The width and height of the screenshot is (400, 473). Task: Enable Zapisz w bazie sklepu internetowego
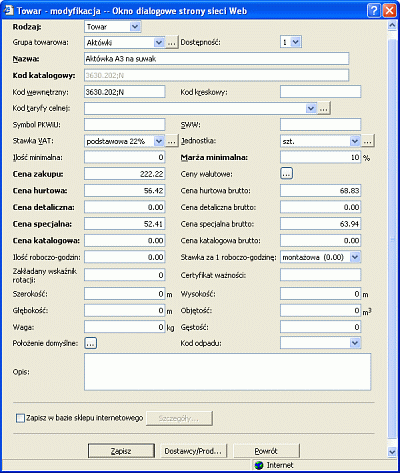pyautogui.click(x=20, y=418)
